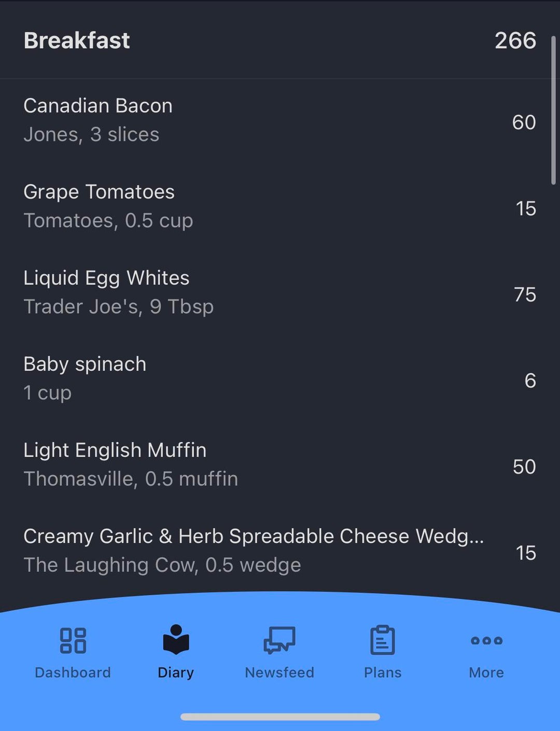Click the vertical scrollbar thumb
Screen dimensions: 560x731
point(553,110)
